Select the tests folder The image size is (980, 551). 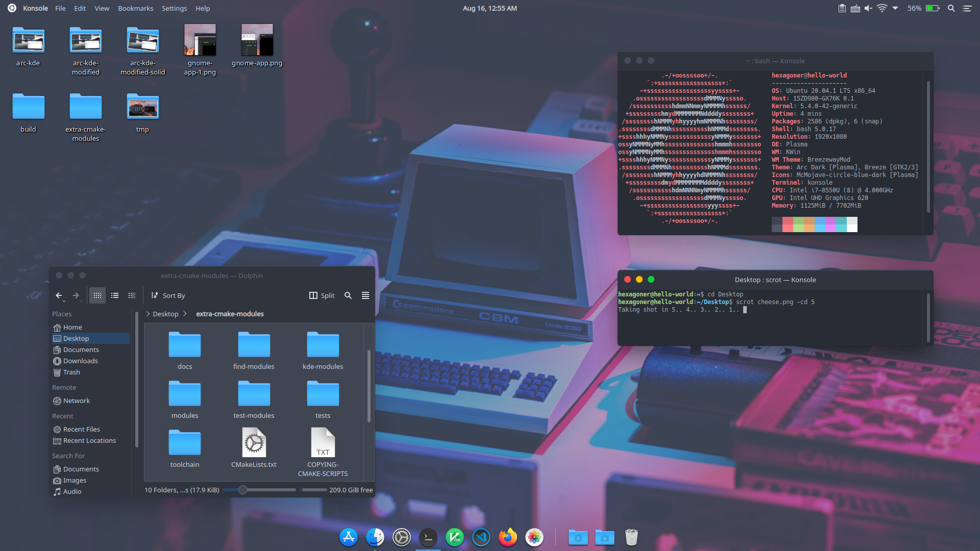(x=323, y=399)
